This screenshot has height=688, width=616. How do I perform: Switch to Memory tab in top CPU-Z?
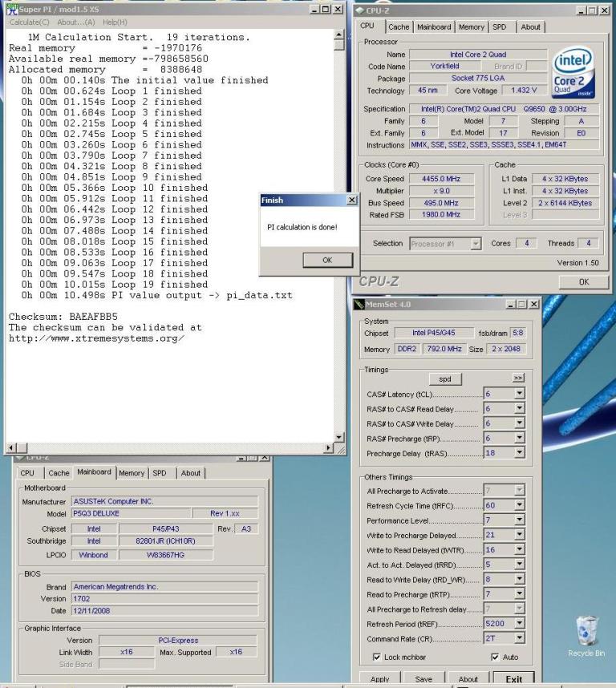point(471,27)
